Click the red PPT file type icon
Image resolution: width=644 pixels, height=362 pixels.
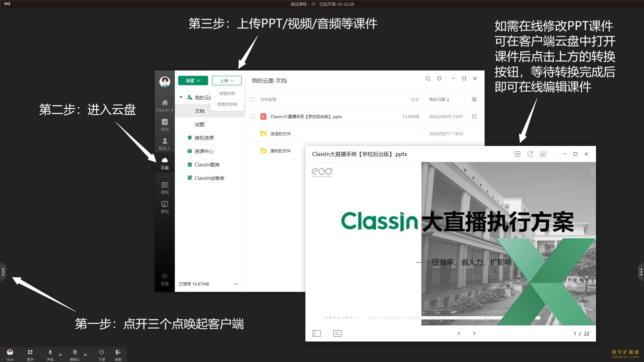coord(263,116)
